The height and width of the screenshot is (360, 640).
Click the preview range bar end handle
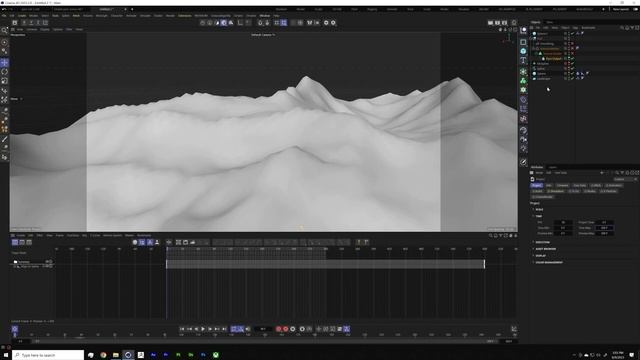click(x=484, y=264)
